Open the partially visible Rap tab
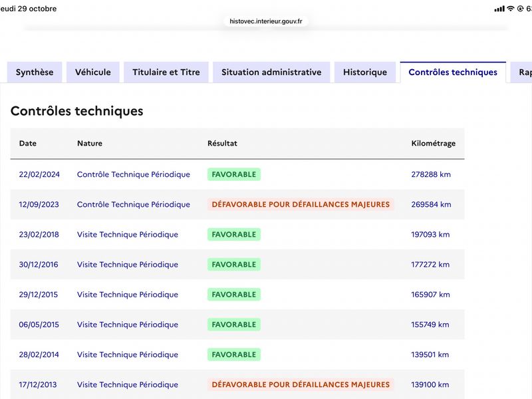Image resolution: width=532 pixels, height=399 pixels. [521, 72]
